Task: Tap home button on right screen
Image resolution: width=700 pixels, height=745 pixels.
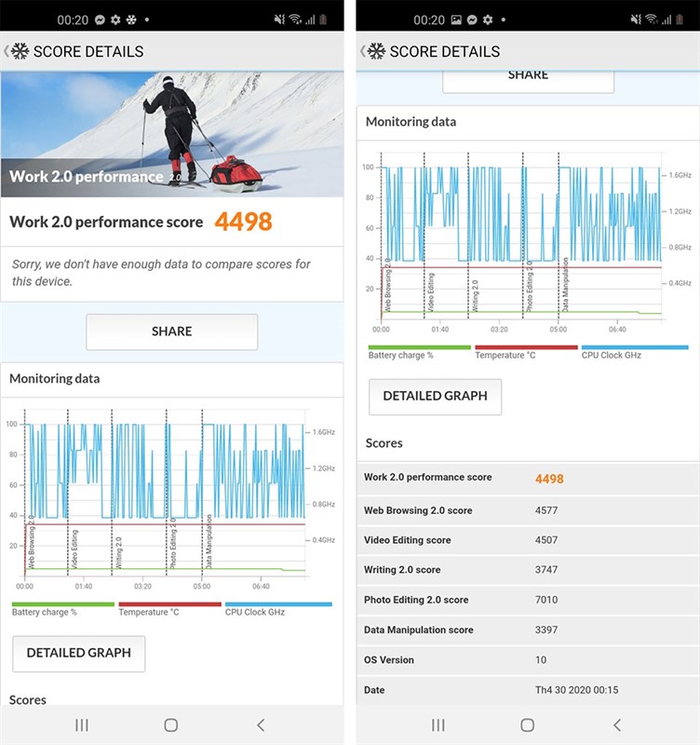Action: click(x=527, y=725)
